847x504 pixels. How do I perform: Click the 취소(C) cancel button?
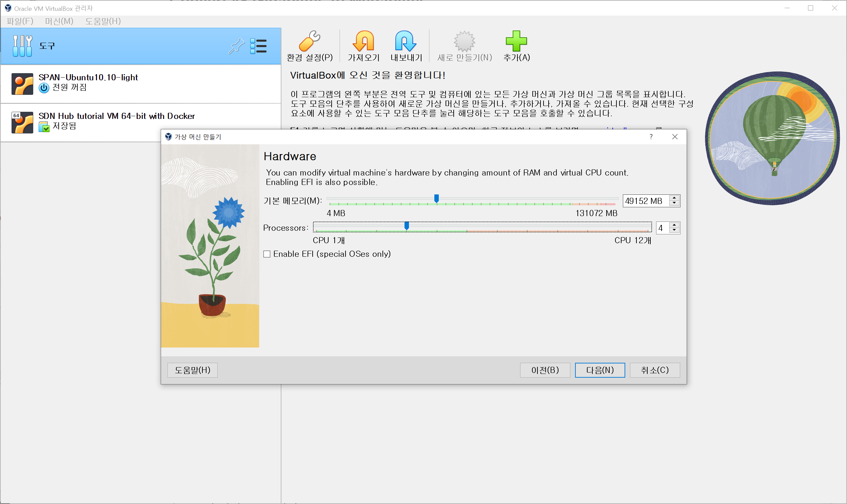coord(655,370)
